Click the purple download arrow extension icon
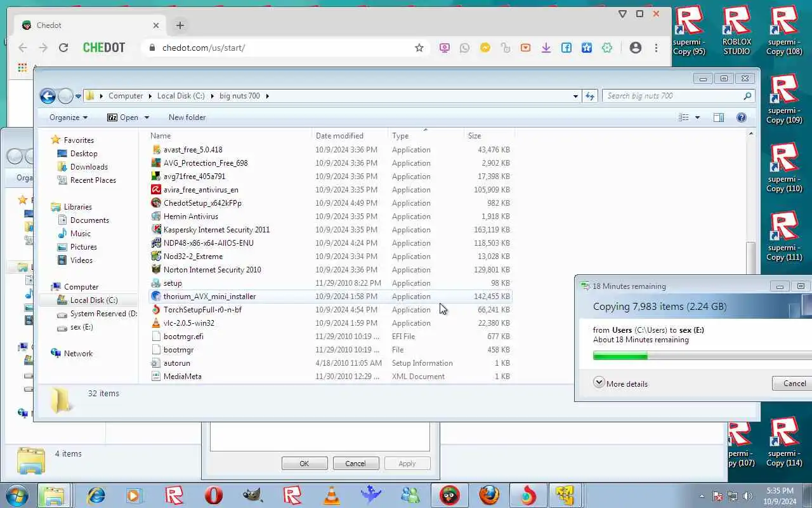The image size is (812, 508). click(546, 48)
